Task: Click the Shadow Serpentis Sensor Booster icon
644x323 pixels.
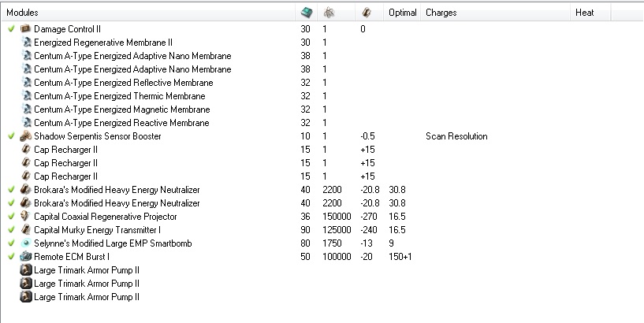Action: pos(26,136)
